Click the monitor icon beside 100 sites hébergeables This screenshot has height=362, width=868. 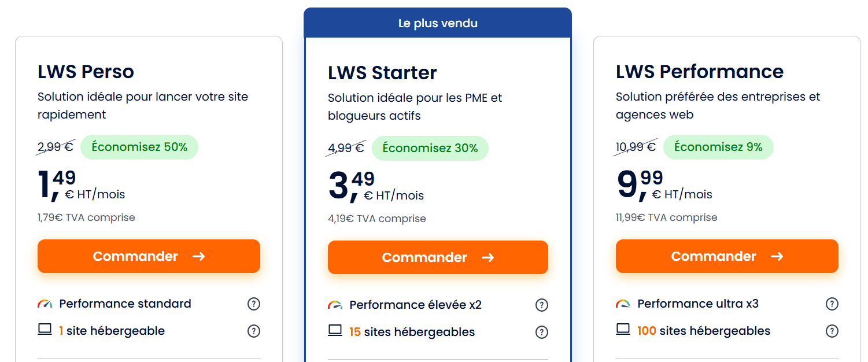623,330
